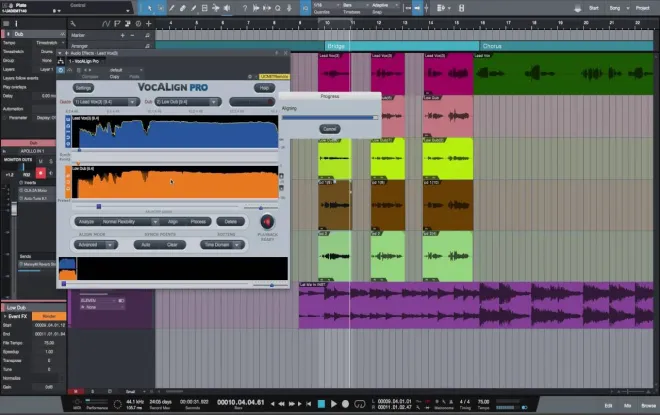Select the Arrow tool in the toolbar
660x415 pixels.
150,8
